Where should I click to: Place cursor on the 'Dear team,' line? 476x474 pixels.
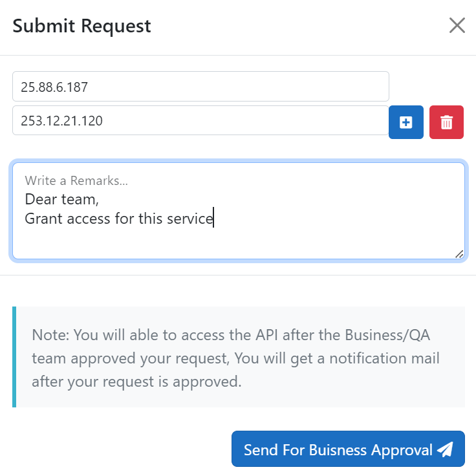[62, 199]
